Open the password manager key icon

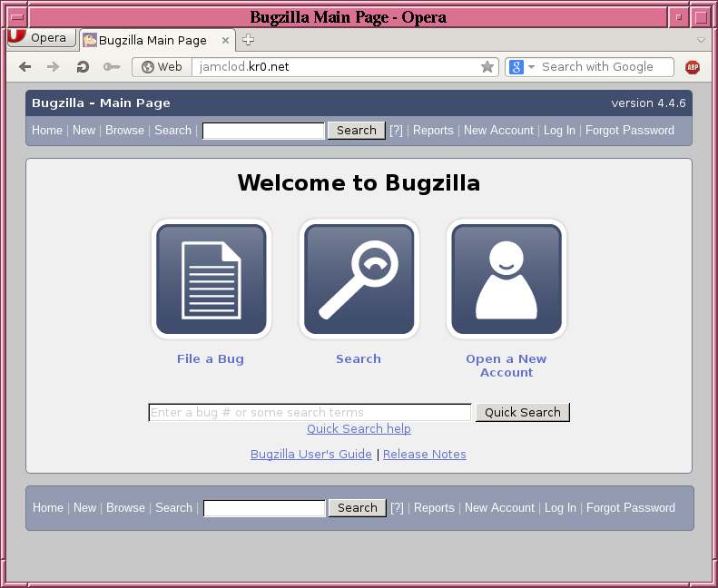112,67
